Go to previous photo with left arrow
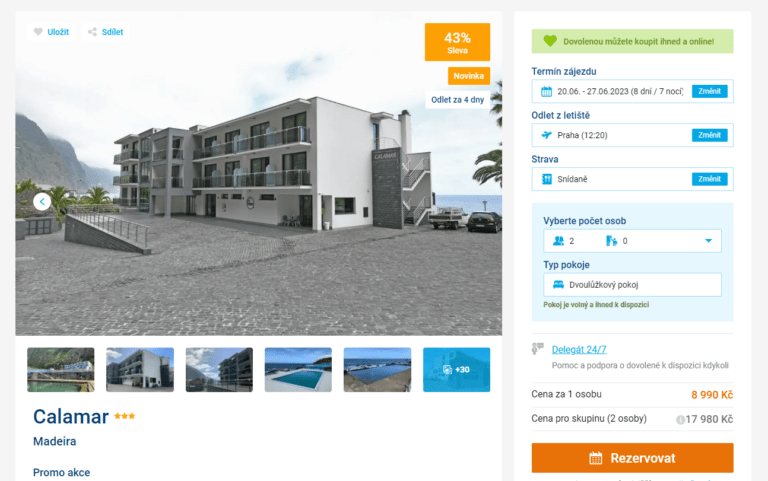The height and width of the screenshot is (481, 768). (42, 201)
